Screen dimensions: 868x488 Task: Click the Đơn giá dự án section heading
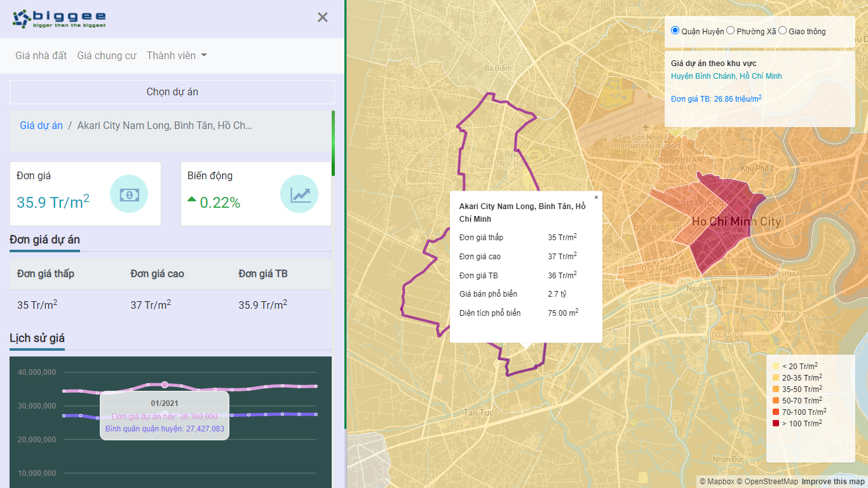[x=44, y=240]
